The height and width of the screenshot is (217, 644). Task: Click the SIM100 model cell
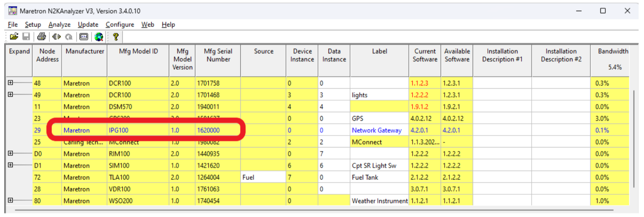[x=138, y=165]
